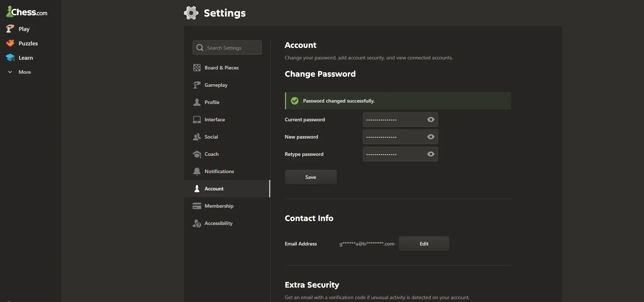Viewport: 644px width, 302px height.
Task: Open Board & Pieces settings
Action: point(227,68)
